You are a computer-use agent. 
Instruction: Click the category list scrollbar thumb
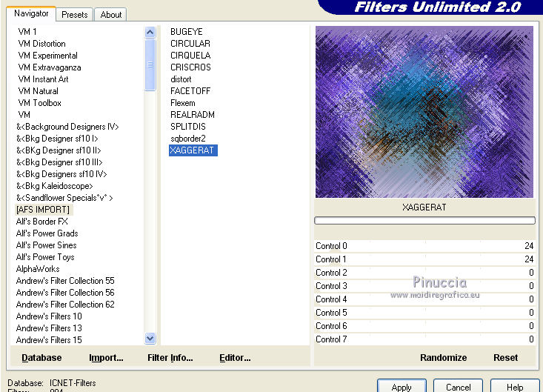click(150, 64)
